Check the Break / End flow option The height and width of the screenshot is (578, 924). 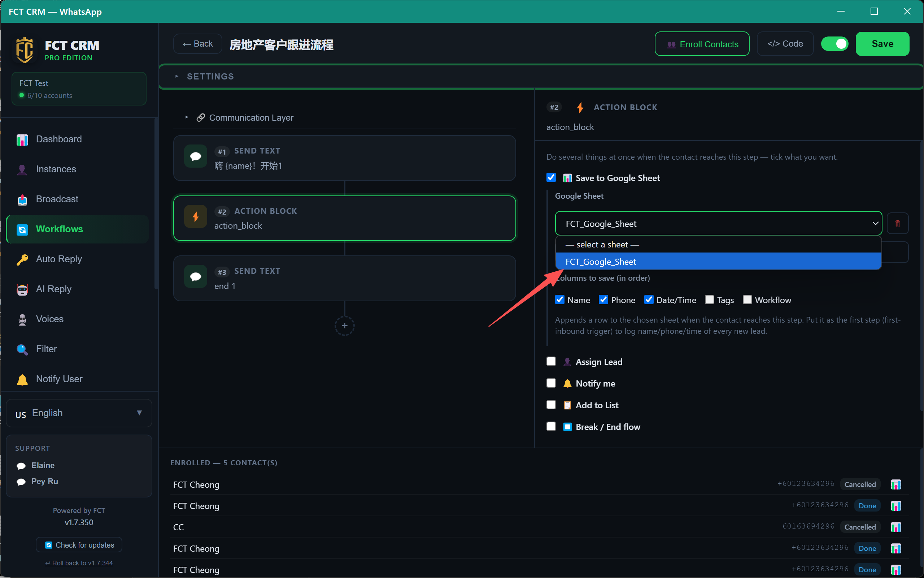[x=551, y=426]
